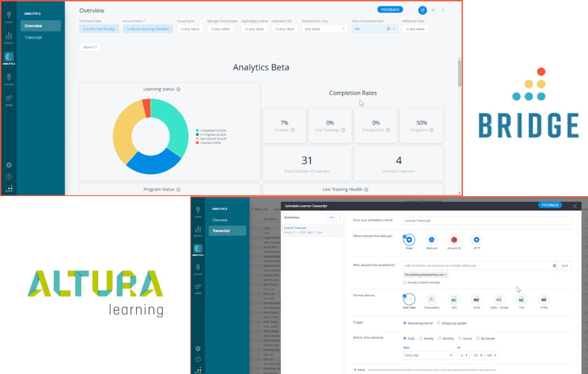Set delivery schedule to Hourly

460,338
